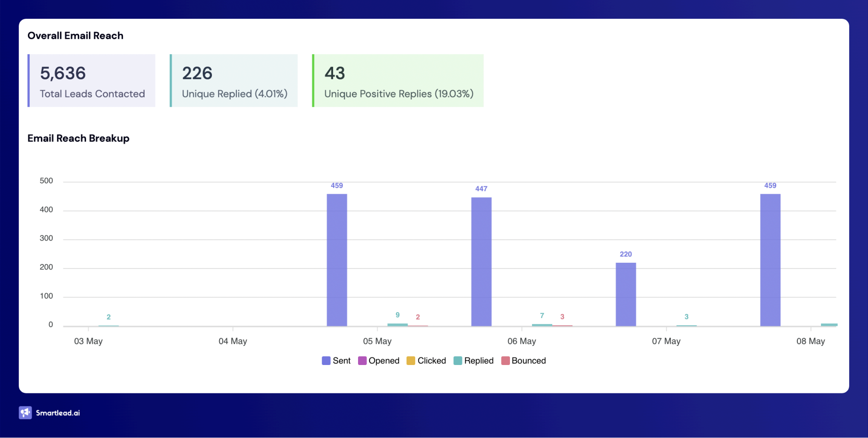Click the Smartlead.ai brand text
The width and height of the screenshot is (868, 438).
click(x=58, y=413)
